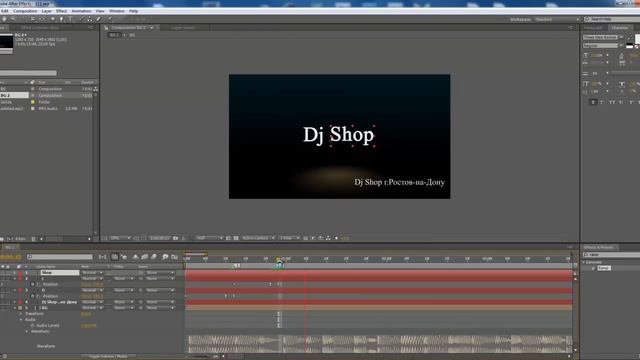Click the red label of layer 4
640x360 pixels.
pyautogui.click(x=20, y=302)
